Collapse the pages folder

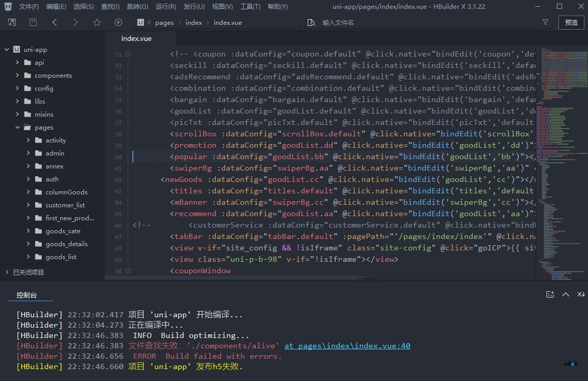(17, 128)
